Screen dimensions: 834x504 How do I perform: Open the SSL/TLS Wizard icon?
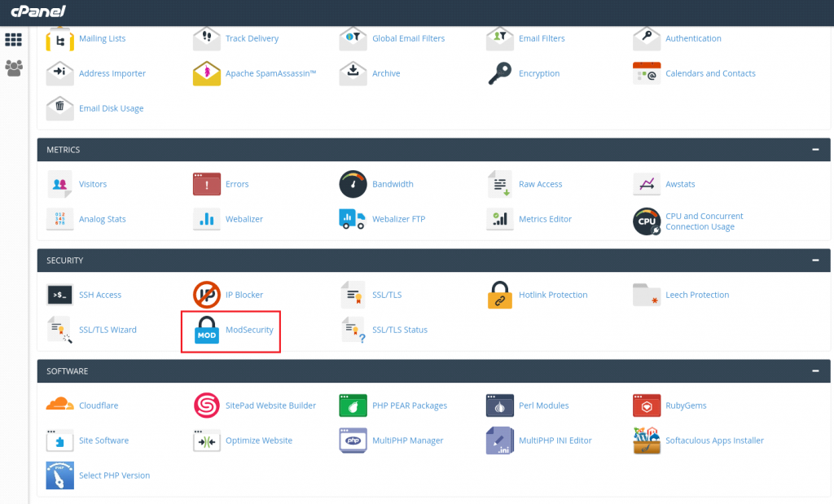tap(59, 330)
